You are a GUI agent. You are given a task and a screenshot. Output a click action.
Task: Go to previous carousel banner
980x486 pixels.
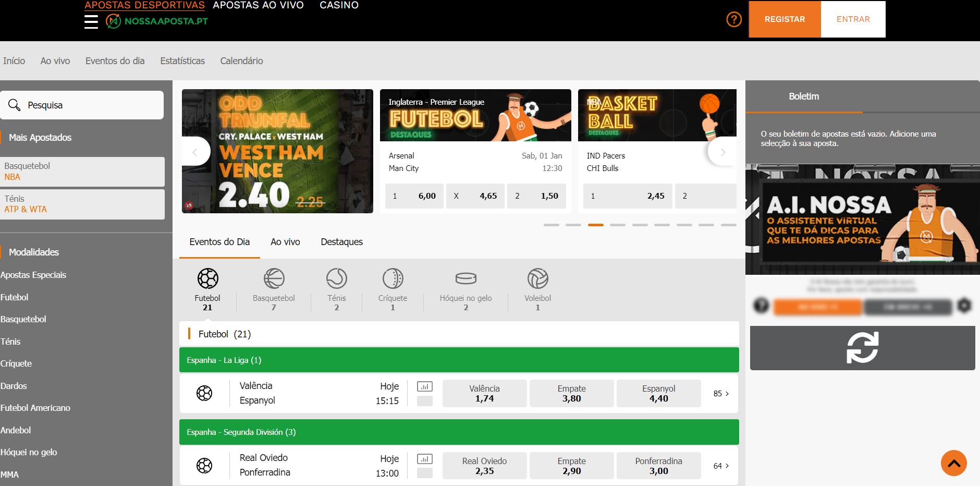click(195, 152)
